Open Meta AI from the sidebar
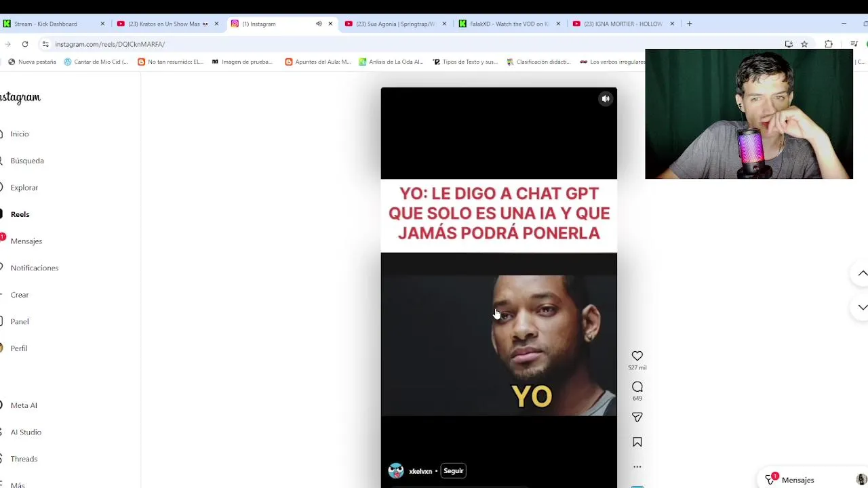 click(23, 405)
